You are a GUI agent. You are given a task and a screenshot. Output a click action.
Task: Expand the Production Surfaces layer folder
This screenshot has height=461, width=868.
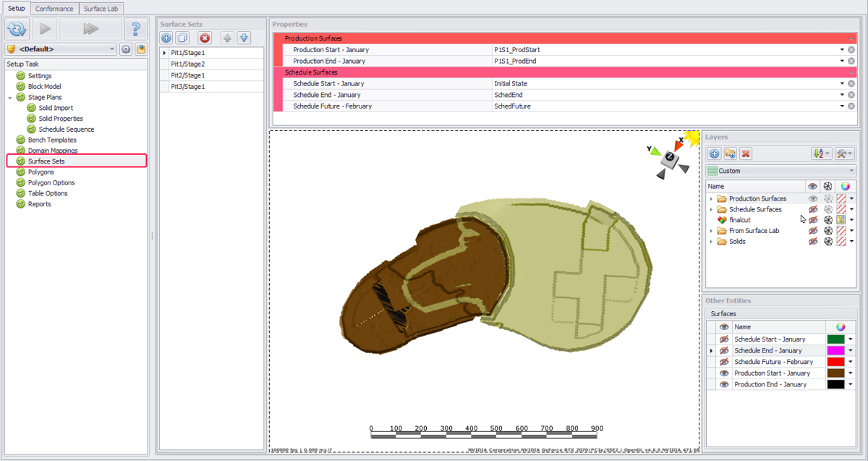(x=711, y=198)
